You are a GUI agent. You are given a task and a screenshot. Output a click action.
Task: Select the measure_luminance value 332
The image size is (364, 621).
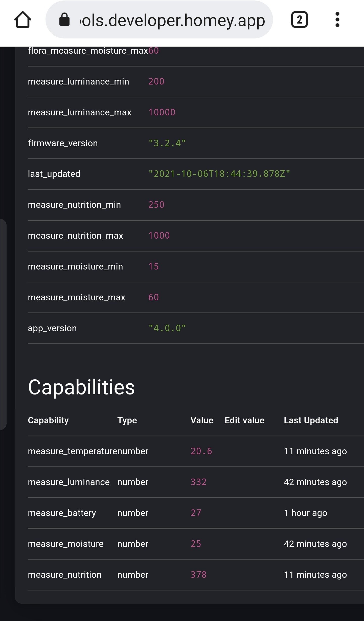(x=198, y=482)
